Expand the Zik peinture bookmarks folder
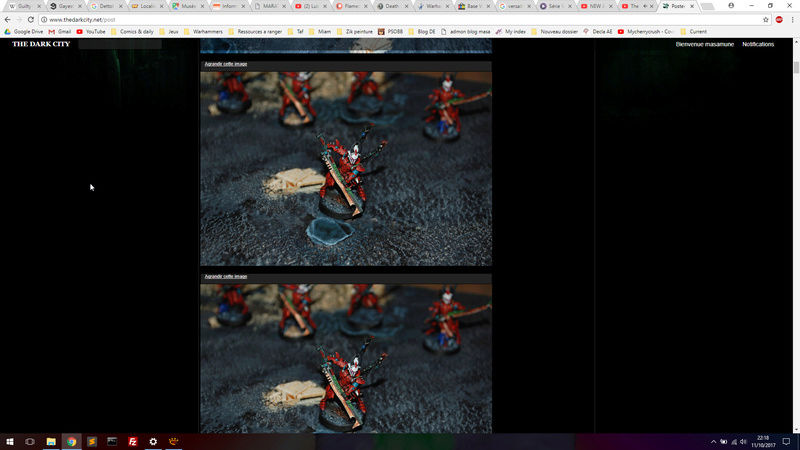This screenshot has width=800, height=450. point(355,32)
